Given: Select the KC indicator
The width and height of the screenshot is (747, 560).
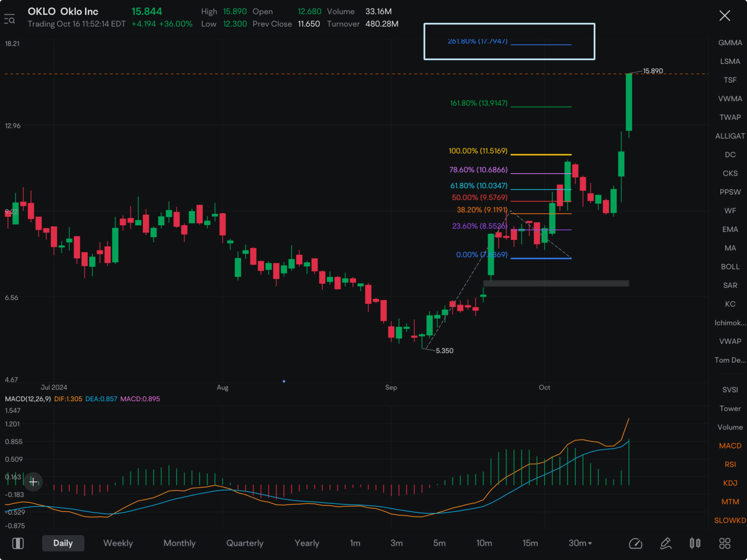Looking at the screenshot, I should pos(730,304).
